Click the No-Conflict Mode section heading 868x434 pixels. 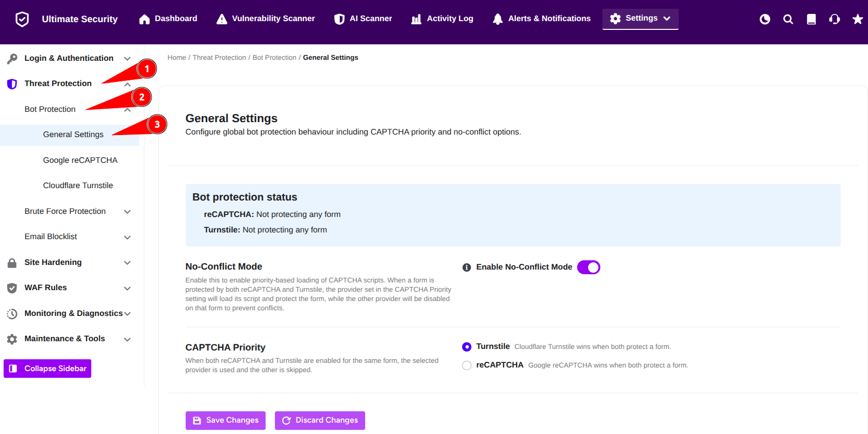(224, 267)
